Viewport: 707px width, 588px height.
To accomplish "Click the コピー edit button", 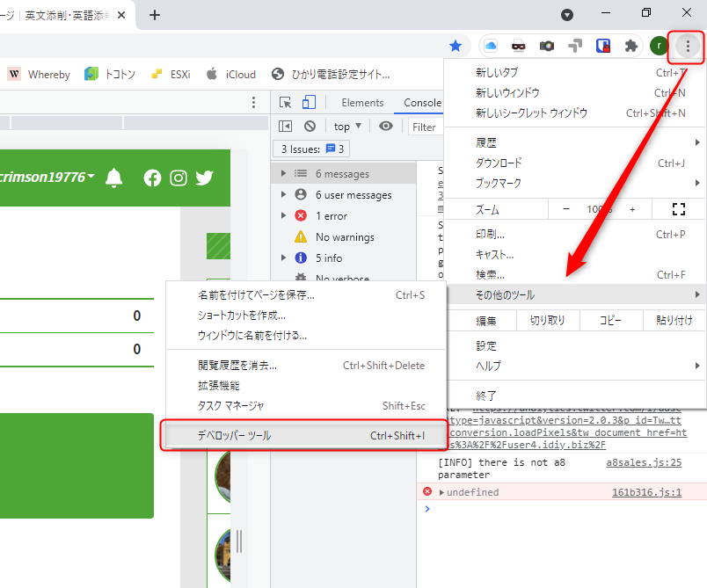I will pos(610,320).
